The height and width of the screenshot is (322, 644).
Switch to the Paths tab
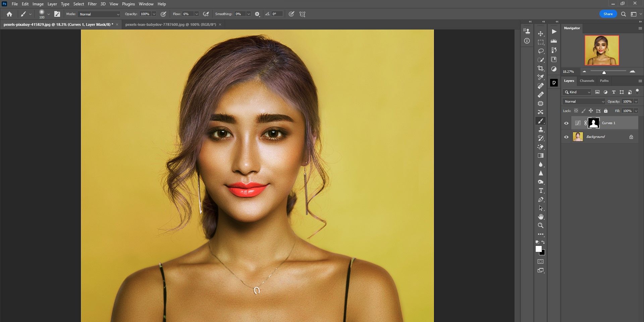click(604, 81)
